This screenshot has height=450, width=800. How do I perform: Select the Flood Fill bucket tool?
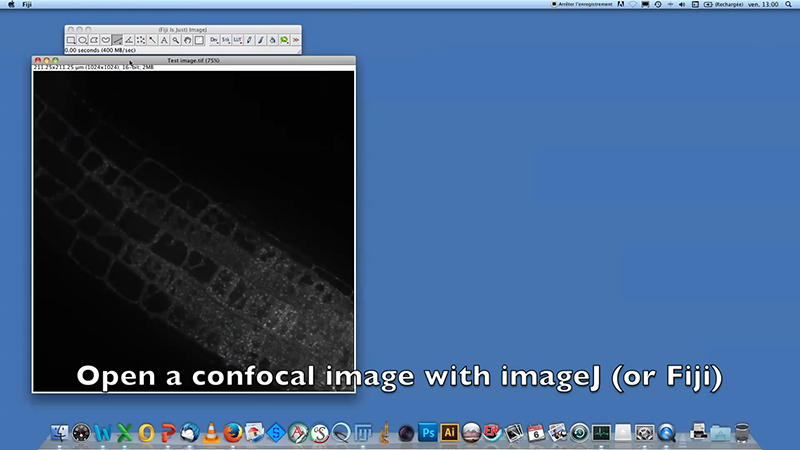273,40
